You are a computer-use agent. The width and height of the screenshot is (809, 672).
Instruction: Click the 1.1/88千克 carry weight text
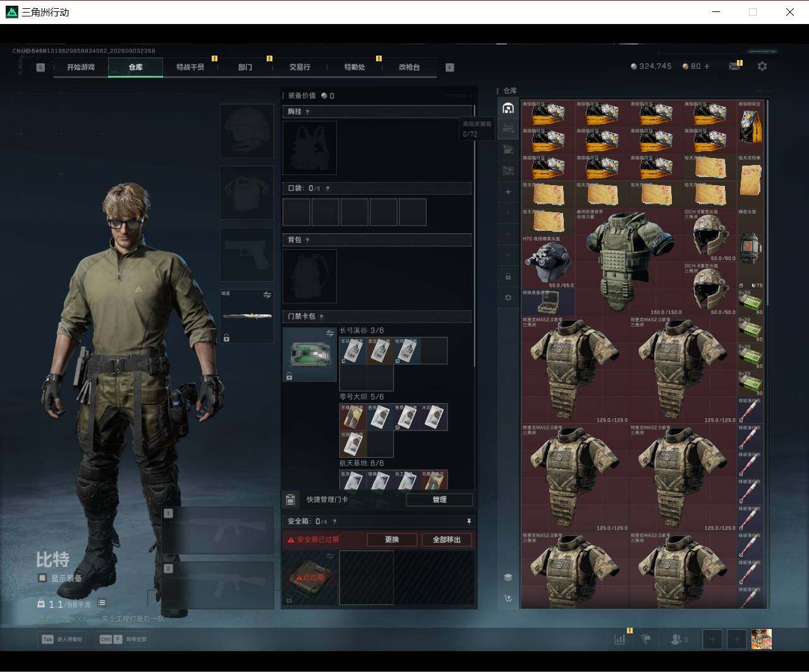pyautogui.click(x=70, y=604)
